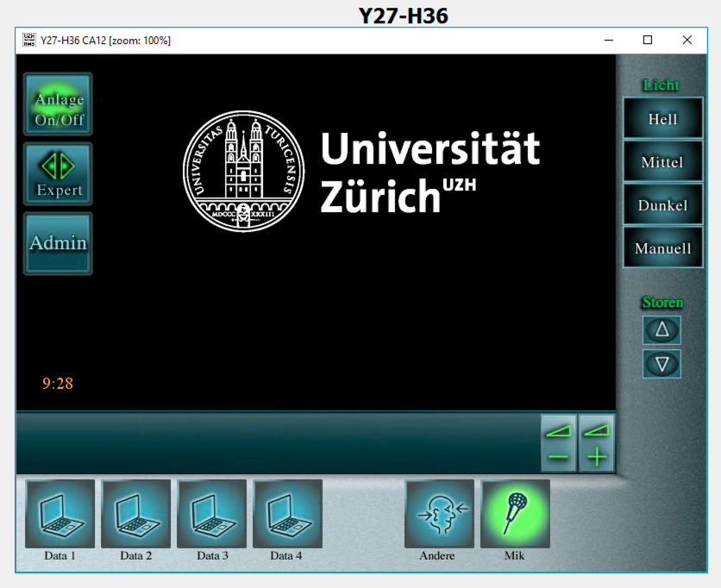Raise the blinds with Storen up arrow

click(x=661, y=329)
